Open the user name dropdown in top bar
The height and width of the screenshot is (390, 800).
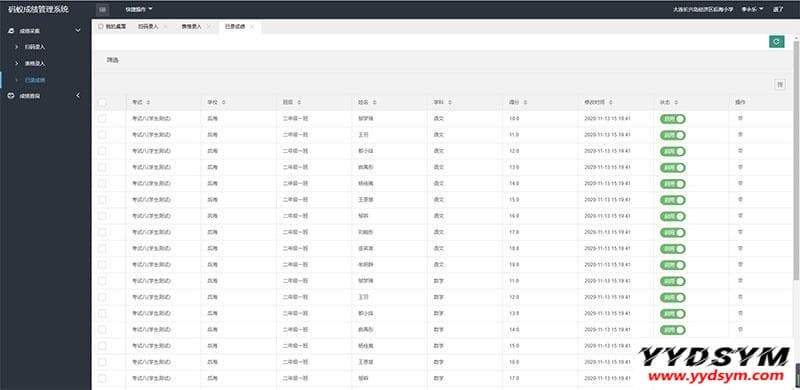point(752,9)
